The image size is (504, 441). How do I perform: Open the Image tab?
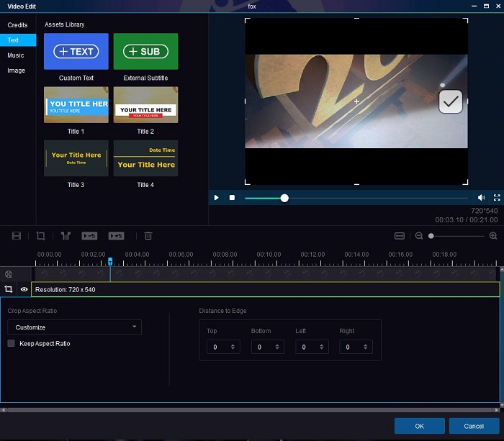click(x=16, y=71)
